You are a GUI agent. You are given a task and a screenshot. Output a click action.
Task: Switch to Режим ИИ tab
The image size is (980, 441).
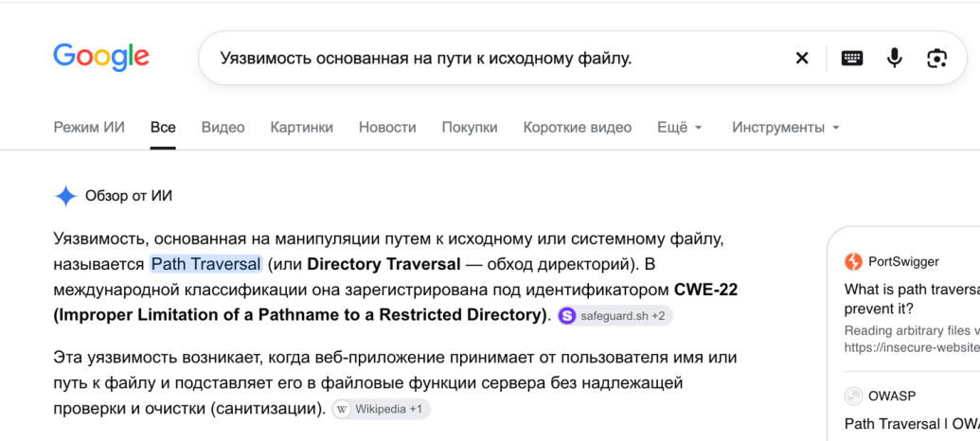pos(89,128)
